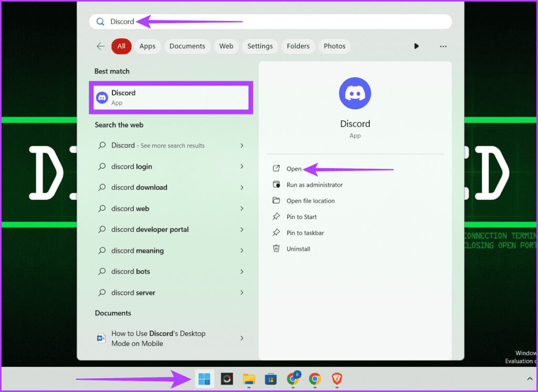This screenshot has height=392, width=538.
Task: Switch to the Documents filter tab
Action: coord(188,46)
